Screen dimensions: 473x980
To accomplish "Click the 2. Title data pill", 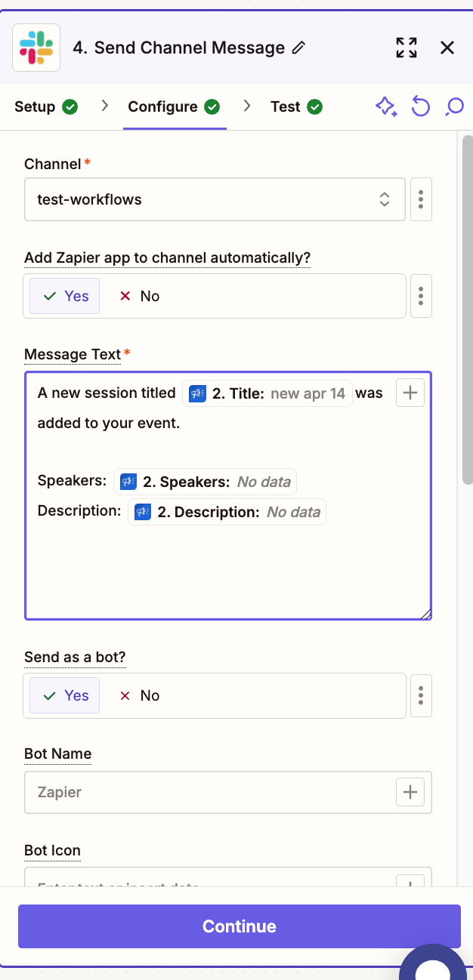I will click(267, 393).
